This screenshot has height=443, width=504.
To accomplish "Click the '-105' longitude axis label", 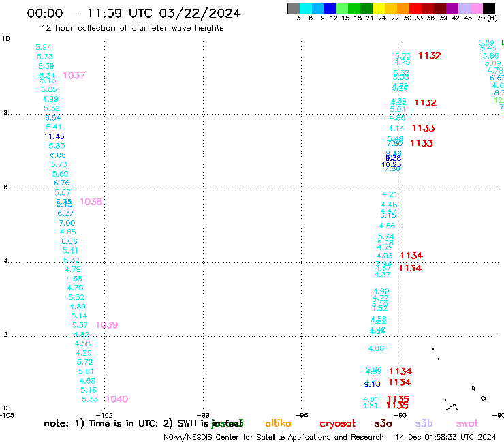I will 7,415.
